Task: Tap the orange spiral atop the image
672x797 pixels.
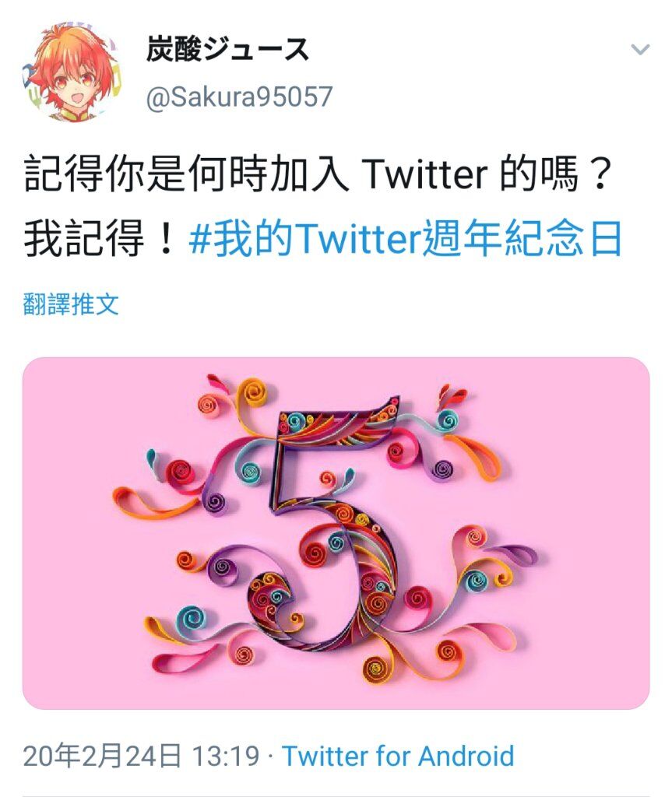Action: [x=254, y=392]
